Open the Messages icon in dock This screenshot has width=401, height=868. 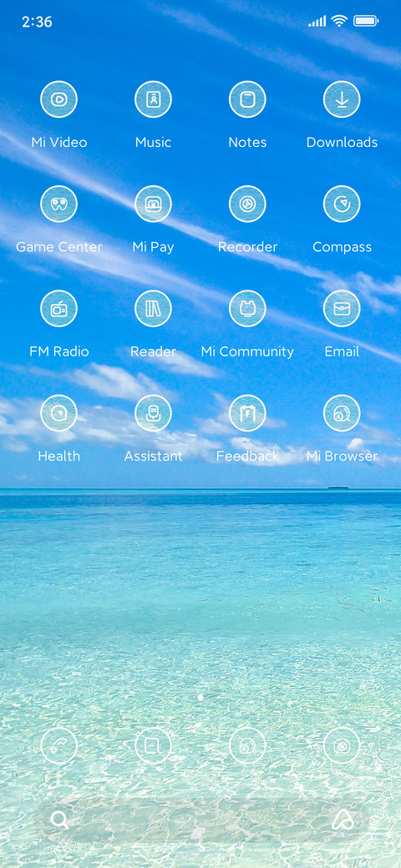(153, 745)
